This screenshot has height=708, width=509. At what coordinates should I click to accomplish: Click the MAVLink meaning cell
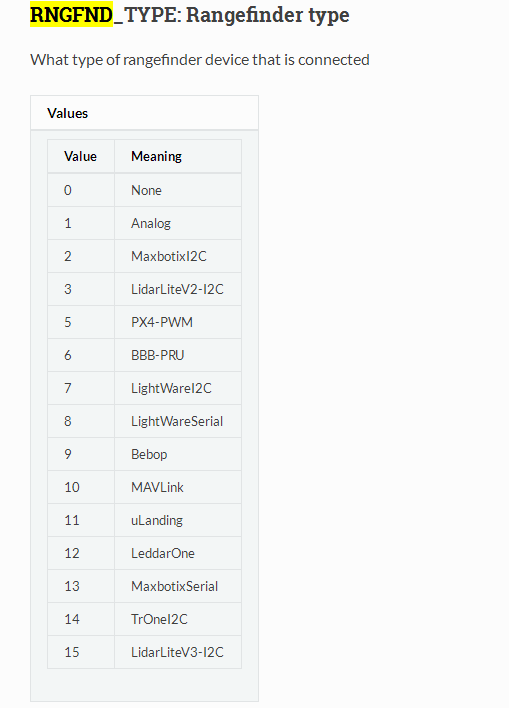coord(178,487)
